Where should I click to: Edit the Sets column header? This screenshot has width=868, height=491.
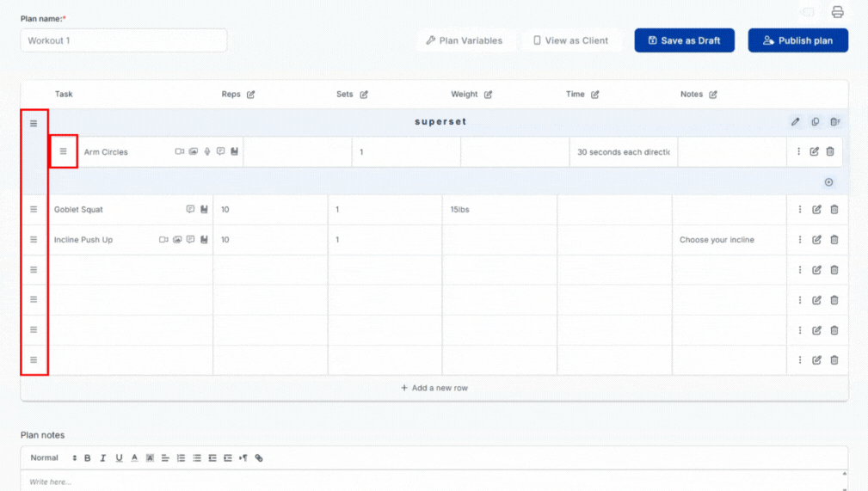click(364, 95)
